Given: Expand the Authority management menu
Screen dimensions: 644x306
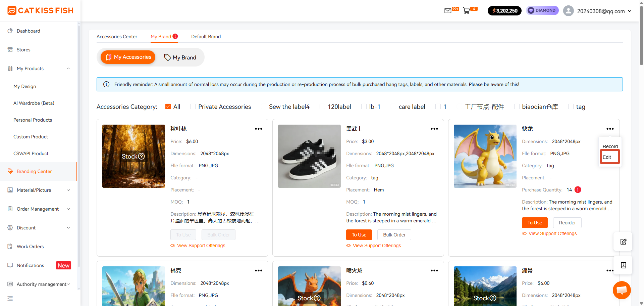Looking at the screenshot, I should click(68, 284).
